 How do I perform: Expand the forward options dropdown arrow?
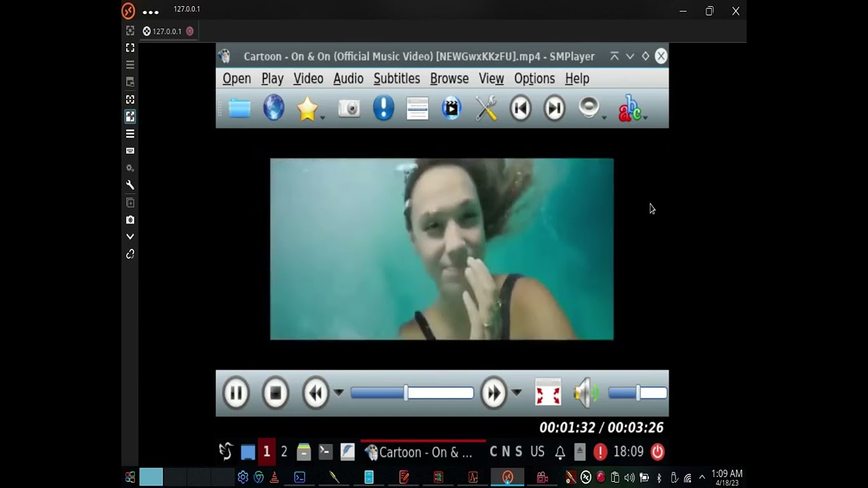click(517, 393)
